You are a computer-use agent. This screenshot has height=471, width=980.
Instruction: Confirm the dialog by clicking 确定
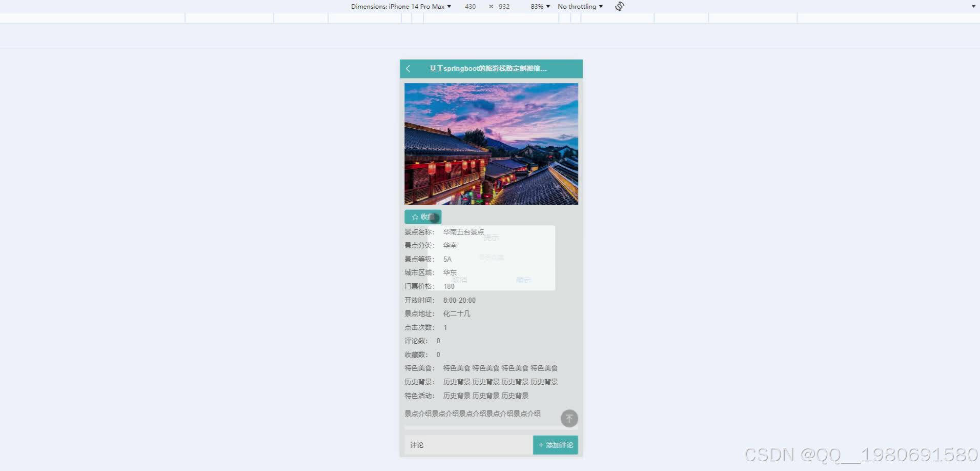[x=523, y=280]
